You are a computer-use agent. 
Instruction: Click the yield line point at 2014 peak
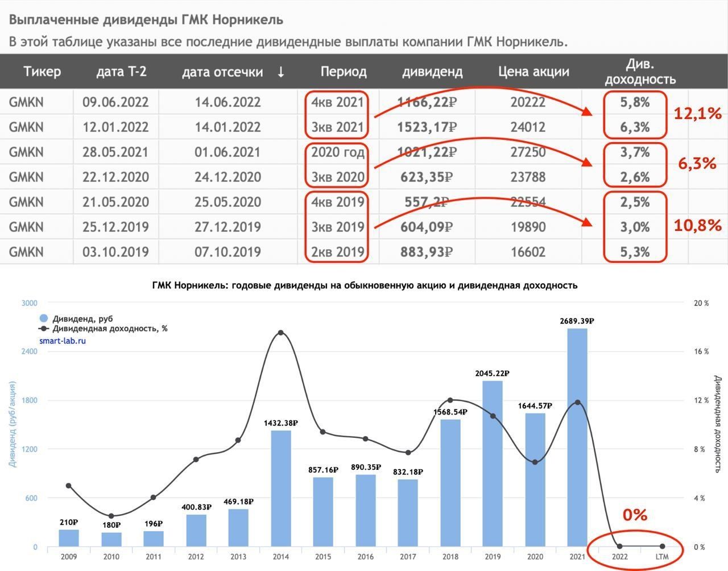point(281,333)
